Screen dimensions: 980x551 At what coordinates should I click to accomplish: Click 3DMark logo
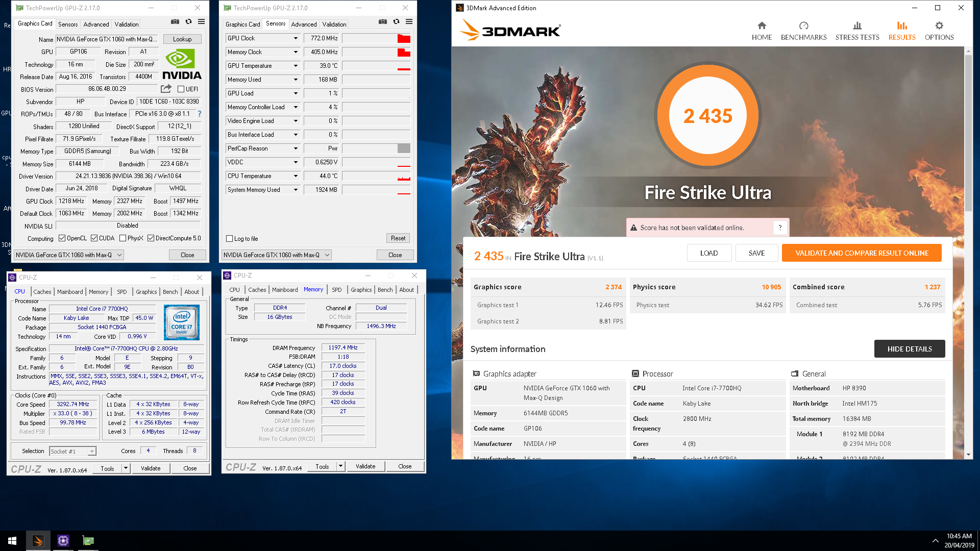(x=510, y=30)
